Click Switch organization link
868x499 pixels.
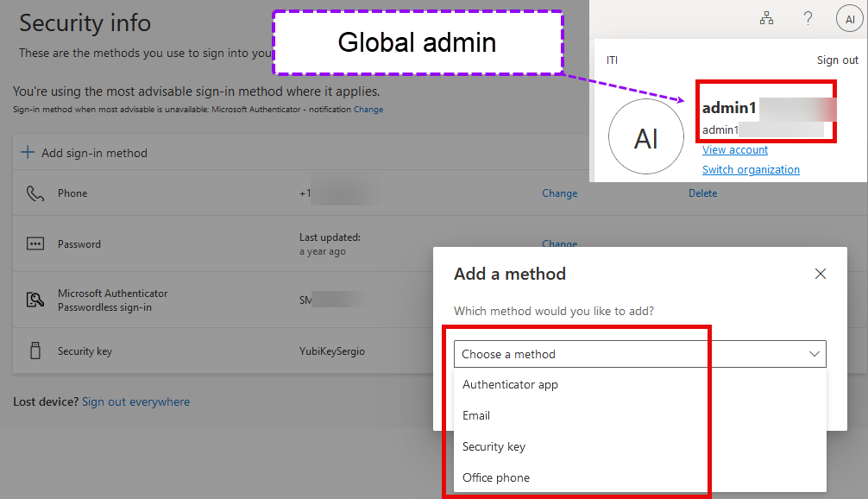(752, 169)
